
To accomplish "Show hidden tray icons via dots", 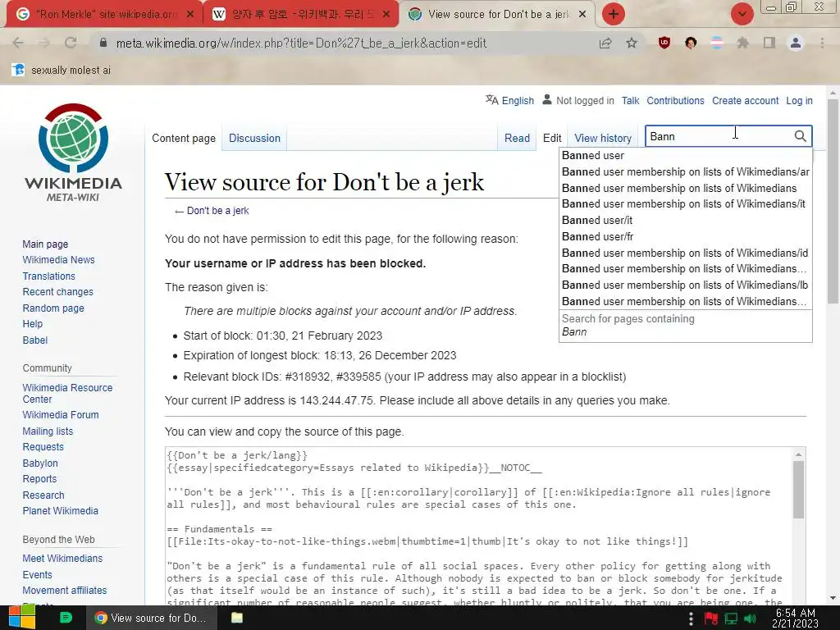I will point(691,619).
